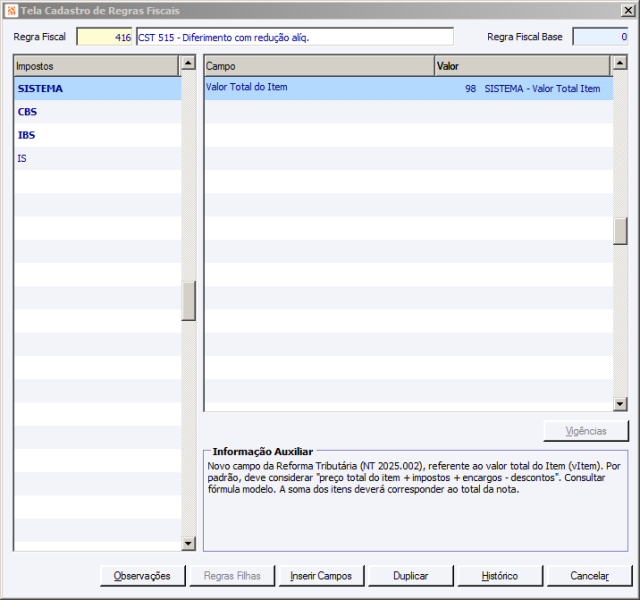Viewport: 640px width, 600px height.
Task: Click the Informação Auxiliar help text
Action: point(414,478)
